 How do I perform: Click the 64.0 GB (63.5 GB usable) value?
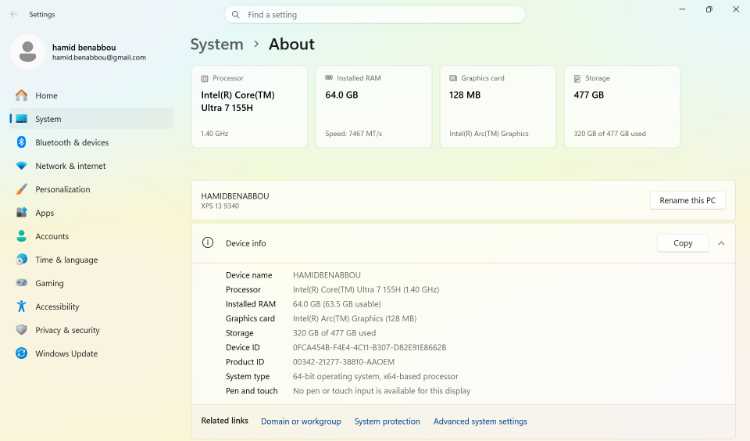(337, 304)
